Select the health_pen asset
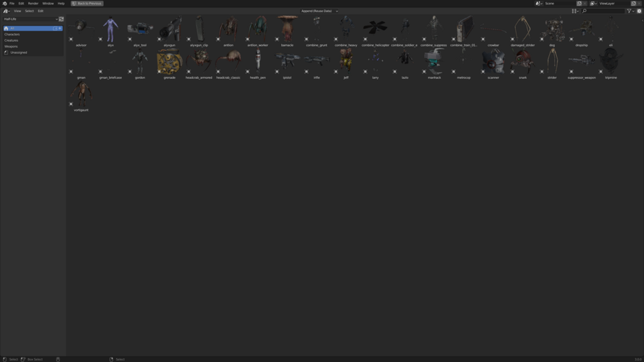This screenshot has height=362, width=644. (x=258, y=63)
